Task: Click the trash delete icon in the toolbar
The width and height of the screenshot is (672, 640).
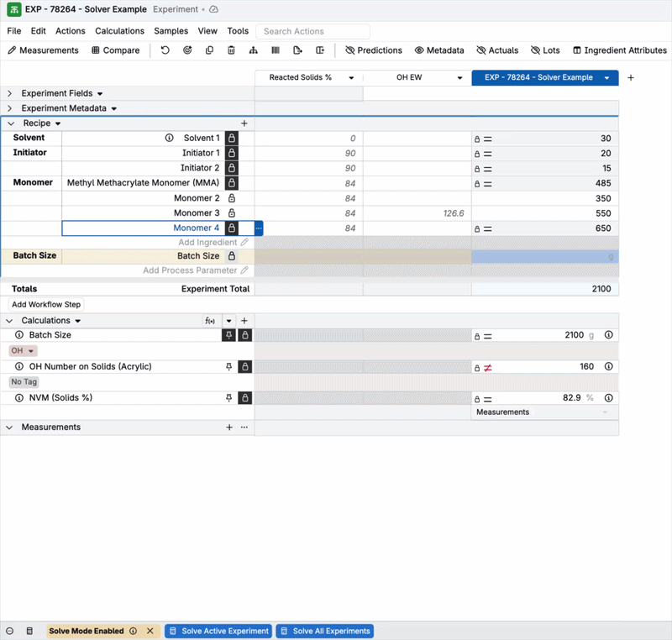Action: 231,50
